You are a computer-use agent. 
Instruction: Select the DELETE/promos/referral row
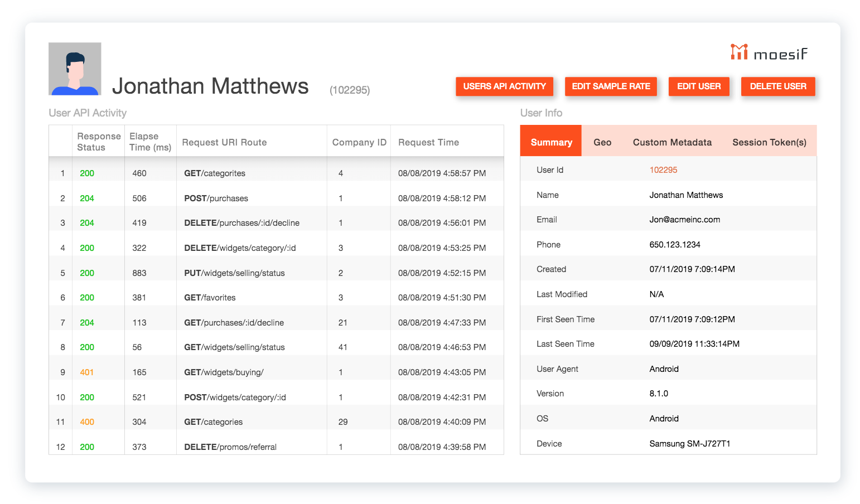tap(230, 447)
